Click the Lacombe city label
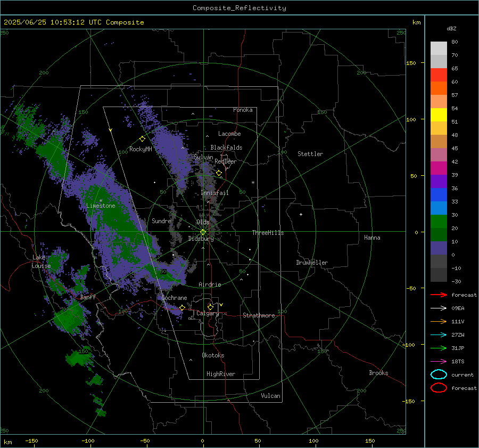The width and height of the screenshot is (479, 448). (x=229, y=134)
